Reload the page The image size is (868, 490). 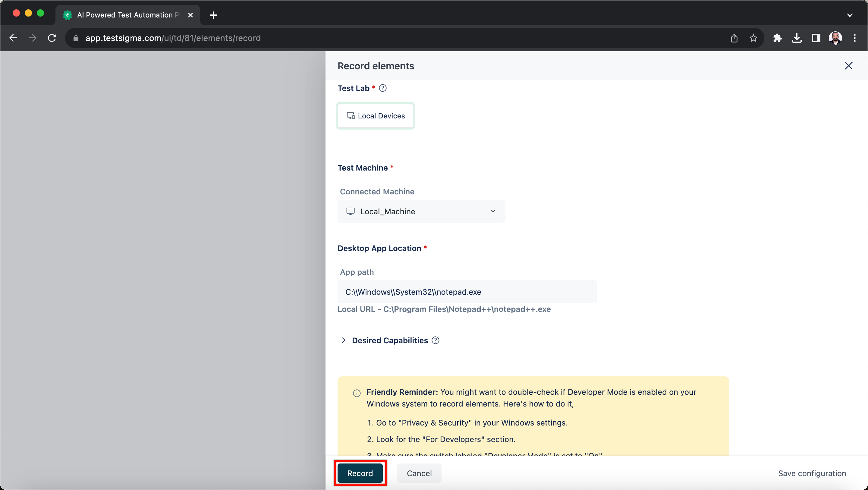[52, 38]
